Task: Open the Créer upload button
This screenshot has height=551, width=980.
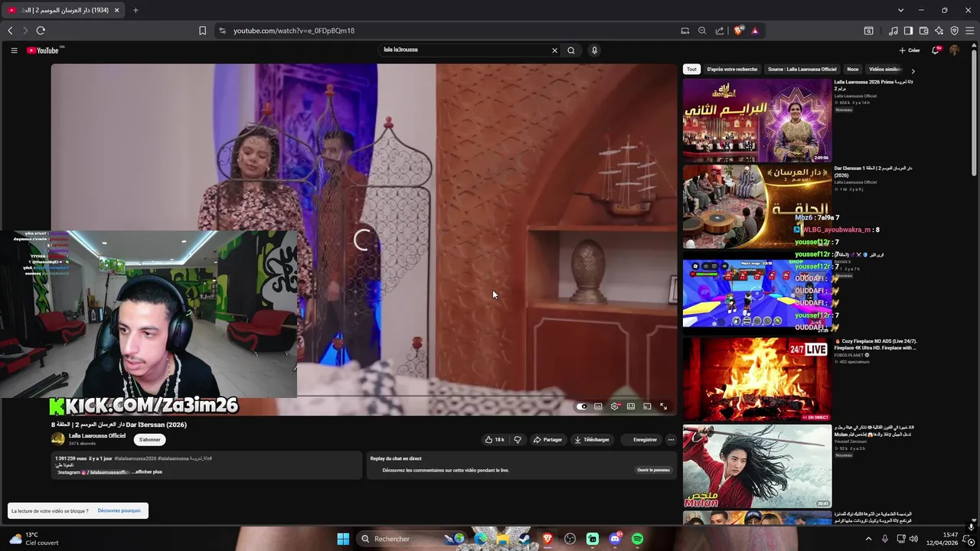Action: point(910,51)
